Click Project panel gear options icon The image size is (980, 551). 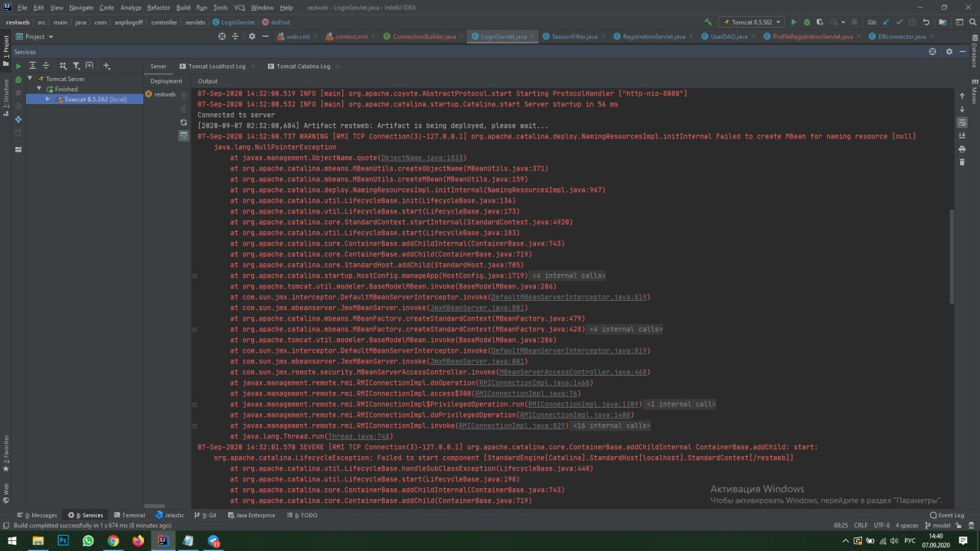pyautogui.click(x=251, y=36)
